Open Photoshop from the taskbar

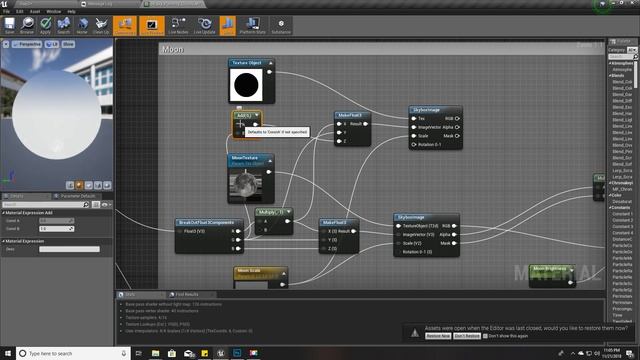point(237,353)
